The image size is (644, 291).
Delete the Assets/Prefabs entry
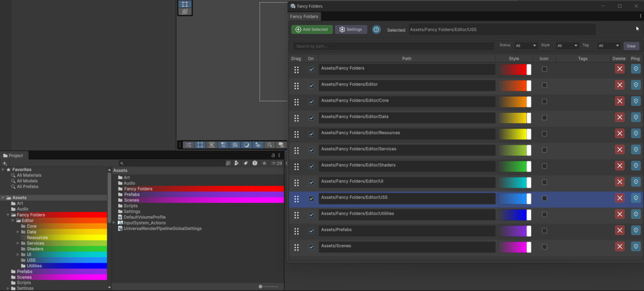pyautogui.click(x=619, y=230)
